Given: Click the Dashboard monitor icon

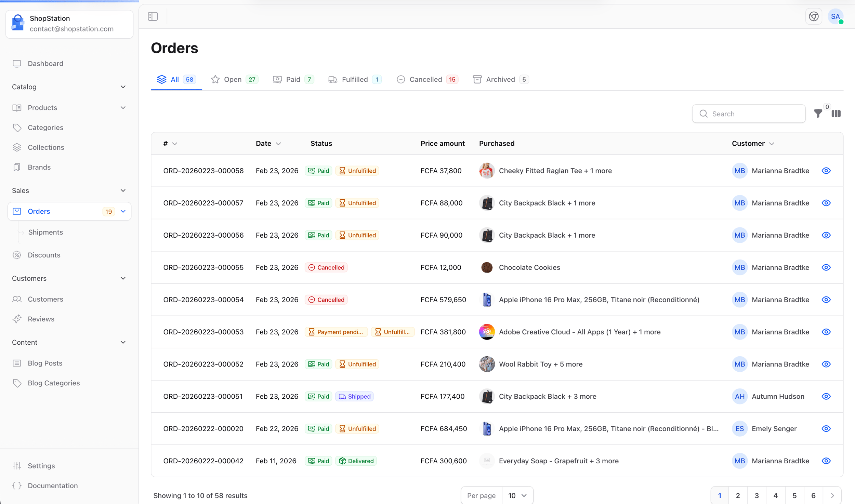Looking at the screenshot, I should click(x=17, y=64).
